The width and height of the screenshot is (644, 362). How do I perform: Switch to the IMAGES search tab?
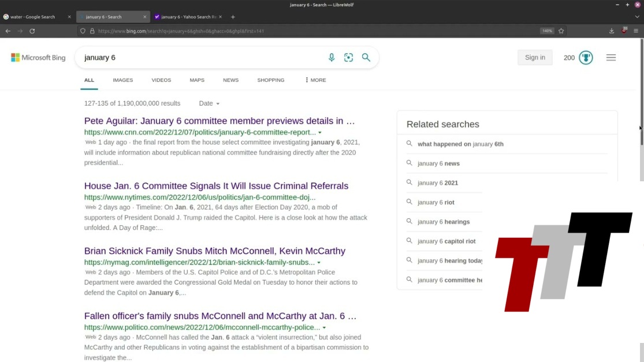122,80
